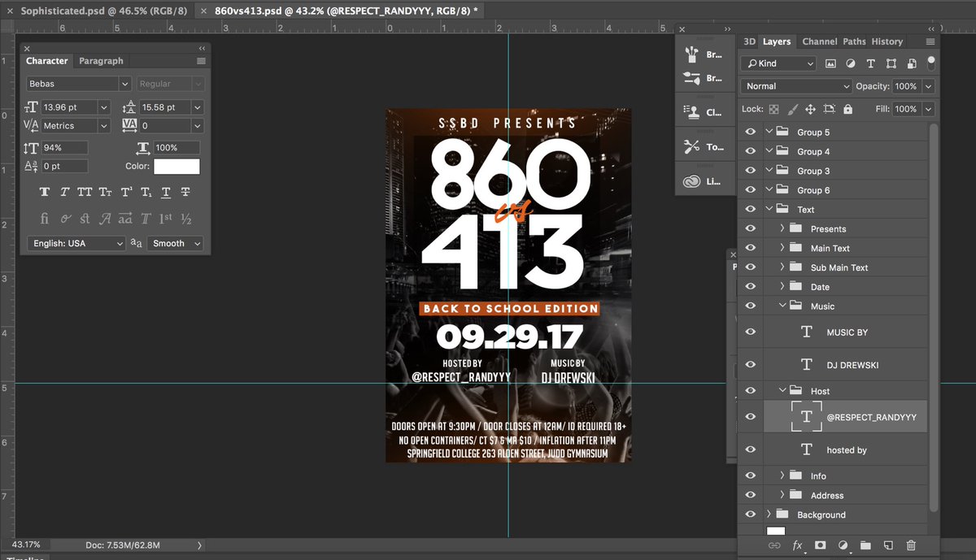
Task: Hide the MUSIC BY text layer
Action: click(x=750, y=332)
